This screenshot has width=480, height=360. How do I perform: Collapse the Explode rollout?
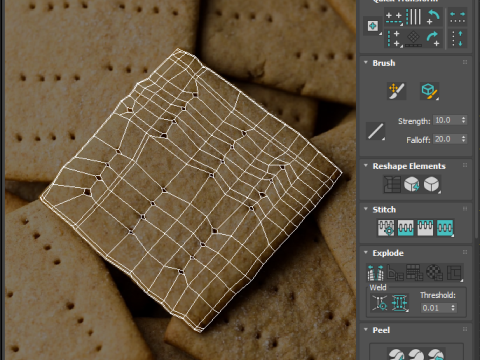pyautogui.click(x=366, y=253)
